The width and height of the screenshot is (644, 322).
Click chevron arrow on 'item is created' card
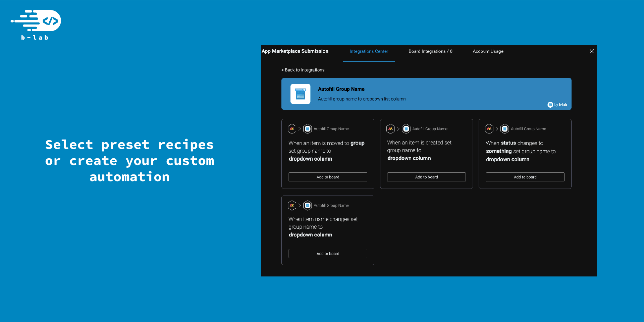[398, 129]
